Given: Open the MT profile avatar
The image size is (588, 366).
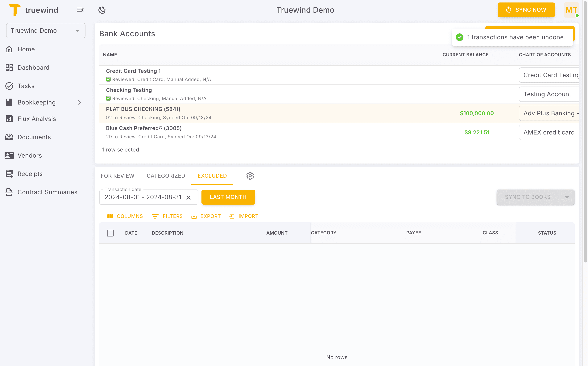Looking at the screenshot, I should pyautogui.click(x=572, y=10).
